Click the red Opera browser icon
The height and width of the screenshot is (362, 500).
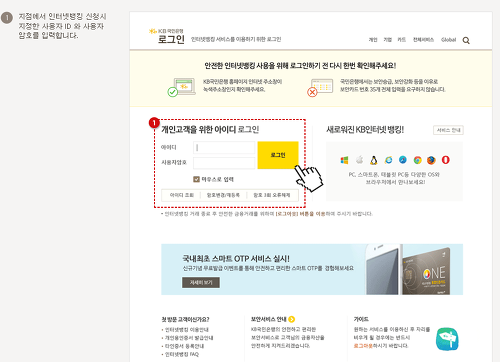(446, 160)
